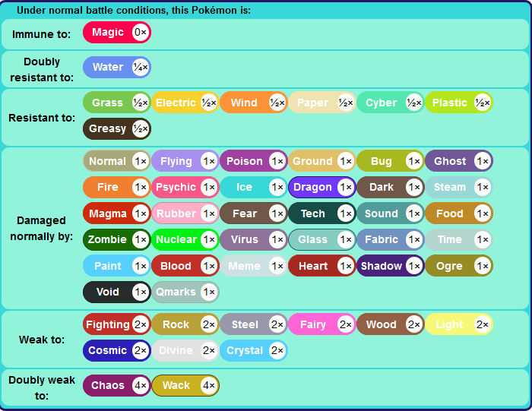The width and height of the screenshot is (532, 411).
Task: Open the Ogre type badge
Action: 459,266
